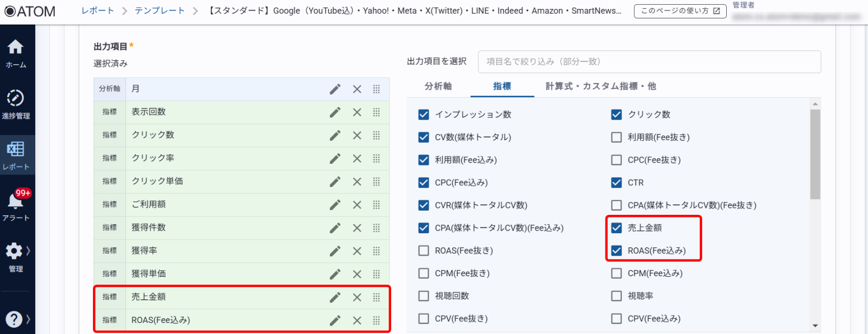Go to テンプレート breadcrumb link
This screenshot has height=334, width=868.
pyautogui.click(x=160, y=11)
